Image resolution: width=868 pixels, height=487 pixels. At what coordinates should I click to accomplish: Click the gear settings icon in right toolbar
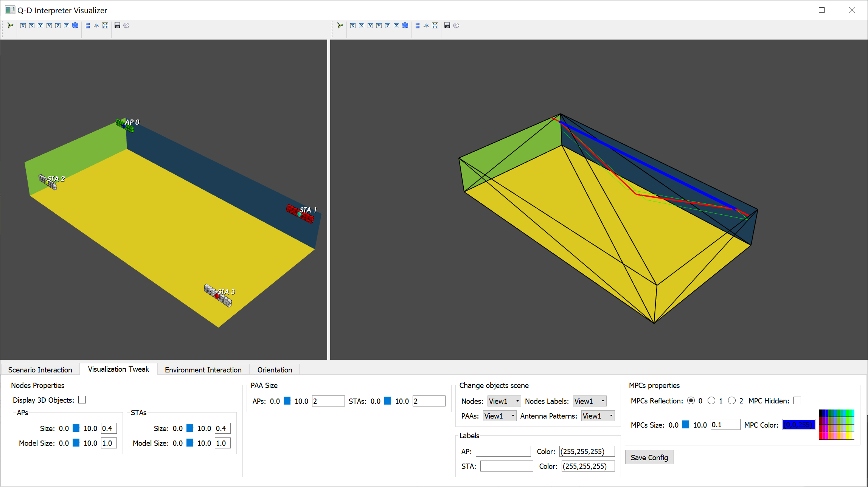point(456,25)
